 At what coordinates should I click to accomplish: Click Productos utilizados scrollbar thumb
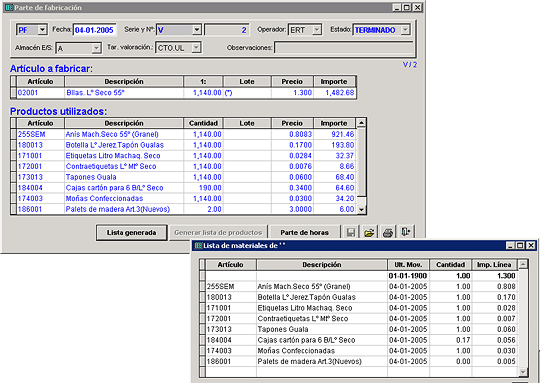click(x=361, y=162)
